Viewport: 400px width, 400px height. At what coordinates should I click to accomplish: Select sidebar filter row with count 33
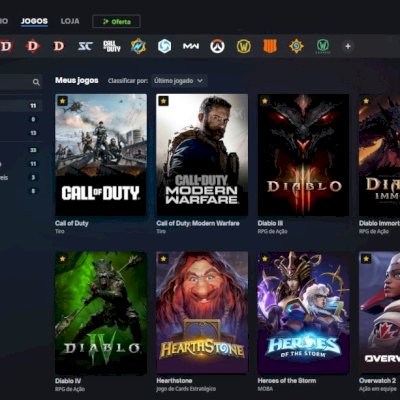[21, 150]
